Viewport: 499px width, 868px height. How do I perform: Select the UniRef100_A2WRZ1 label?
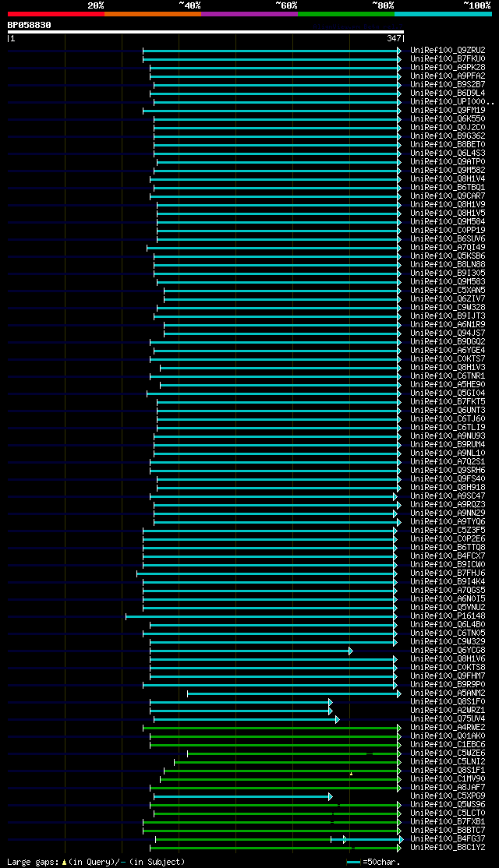coord(448,711)
